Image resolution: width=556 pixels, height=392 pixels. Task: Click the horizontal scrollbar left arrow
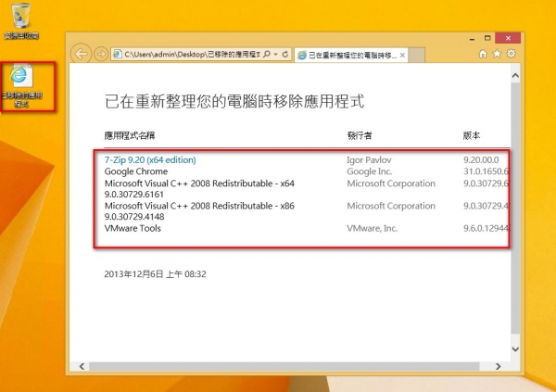[82, 366]
